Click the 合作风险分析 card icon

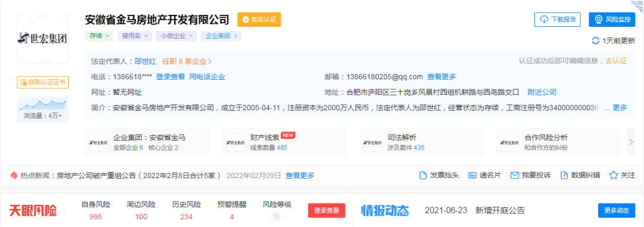click(510, 142)
